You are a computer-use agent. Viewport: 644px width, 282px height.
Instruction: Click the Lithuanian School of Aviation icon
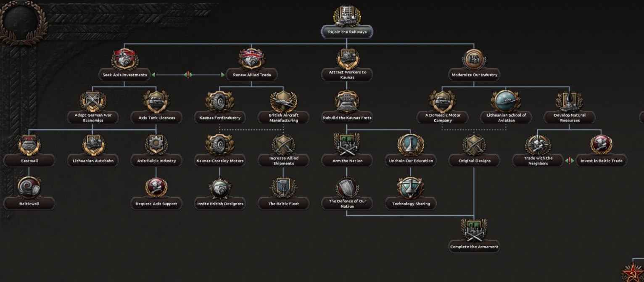click(506, 102)
